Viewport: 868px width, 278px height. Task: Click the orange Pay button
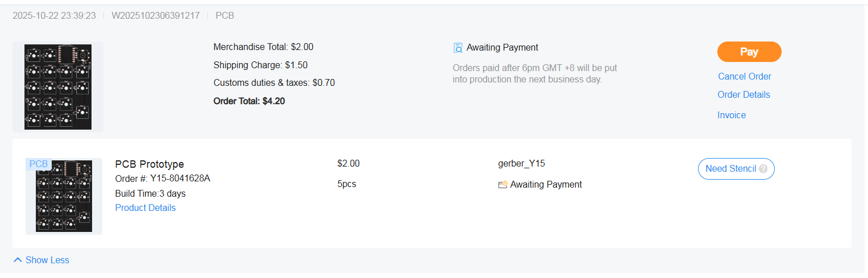(749, 52)
